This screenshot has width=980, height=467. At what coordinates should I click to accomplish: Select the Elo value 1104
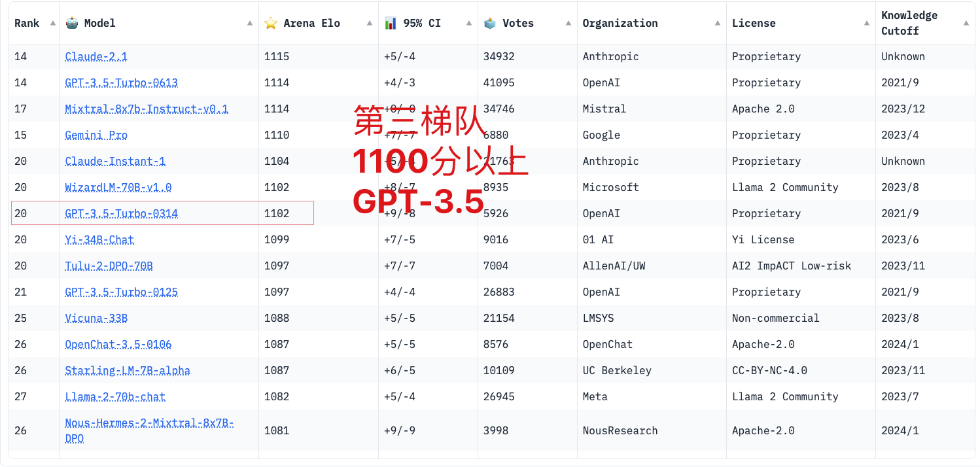click(x=277, y=161)
